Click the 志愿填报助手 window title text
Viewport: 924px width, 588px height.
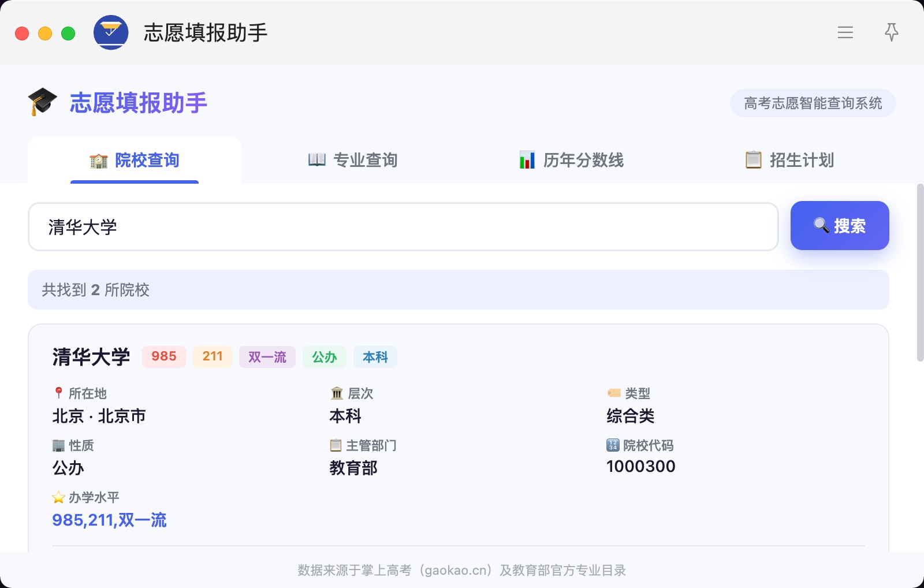point(206,32)
